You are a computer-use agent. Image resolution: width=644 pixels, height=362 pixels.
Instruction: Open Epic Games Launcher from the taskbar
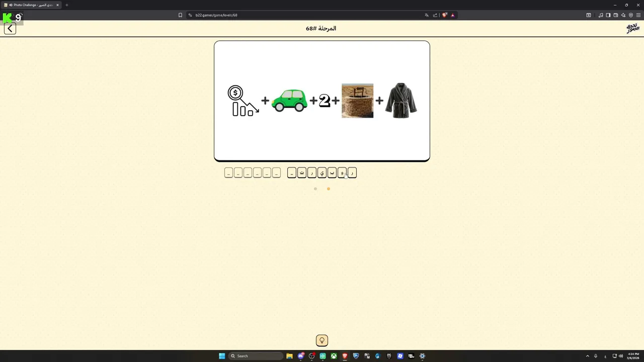point(389,356)
